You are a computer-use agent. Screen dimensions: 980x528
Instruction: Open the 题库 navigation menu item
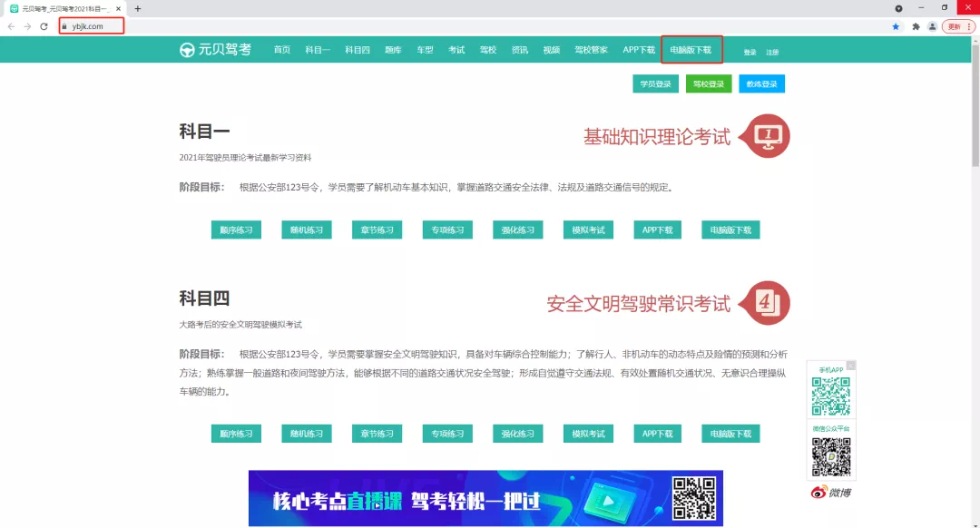click(x=393, y=50)
